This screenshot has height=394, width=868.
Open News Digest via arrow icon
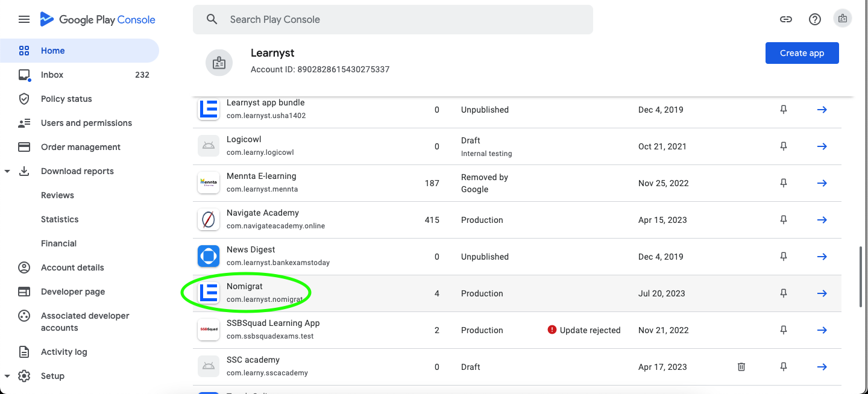click(x=822, y=257)
